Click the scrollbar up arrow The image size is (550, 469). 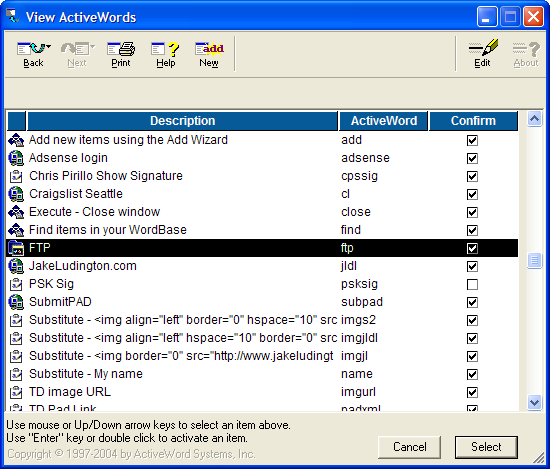[534, 119]
